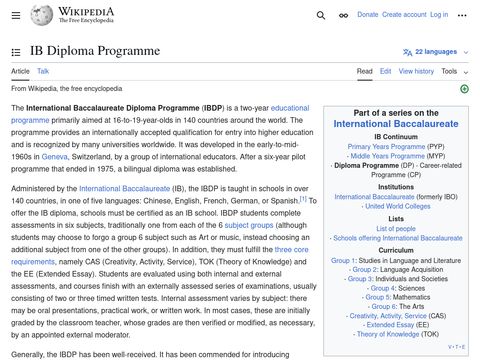The image size is (480, 360).
Task: Open the main hamburger menu
Action: coord(16,15)
